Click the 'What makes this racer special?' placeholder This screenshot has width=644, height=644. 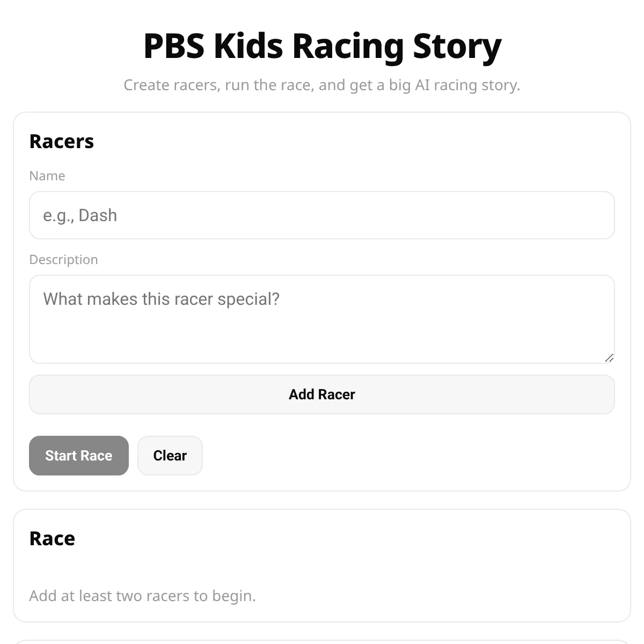pyautogui.click(x=161, y=299)
